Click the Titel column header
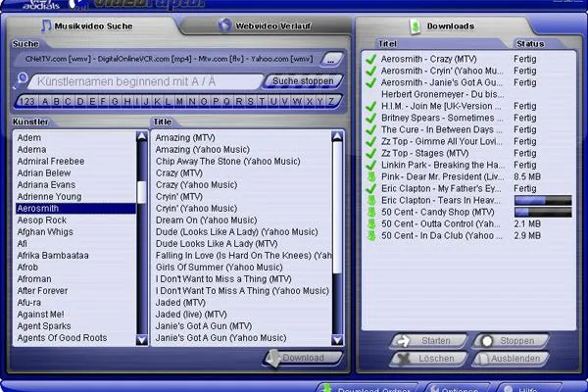Viewport: 588px width, 392px height. coord(387,44)
